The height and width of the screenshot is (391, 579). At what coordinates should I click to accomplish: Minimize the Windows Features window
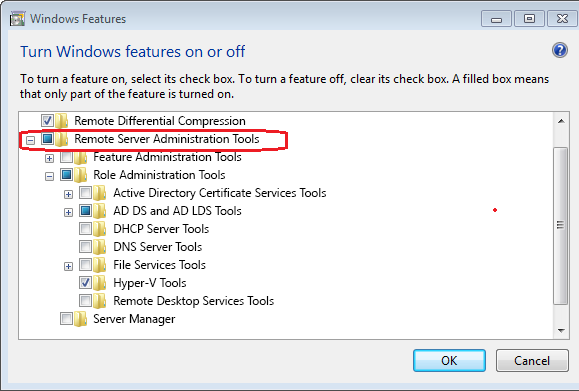point(496,19)
